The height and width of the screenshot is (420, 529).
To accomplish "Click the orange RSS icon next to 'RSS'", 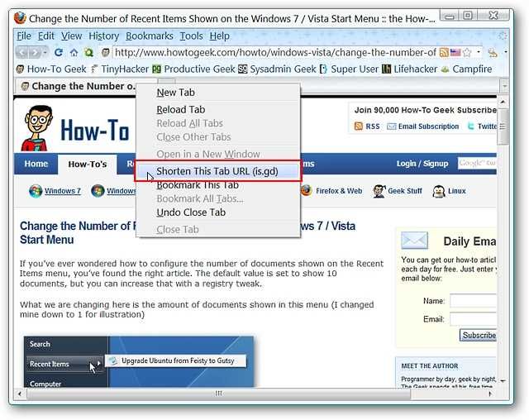I will pos(358,126).
